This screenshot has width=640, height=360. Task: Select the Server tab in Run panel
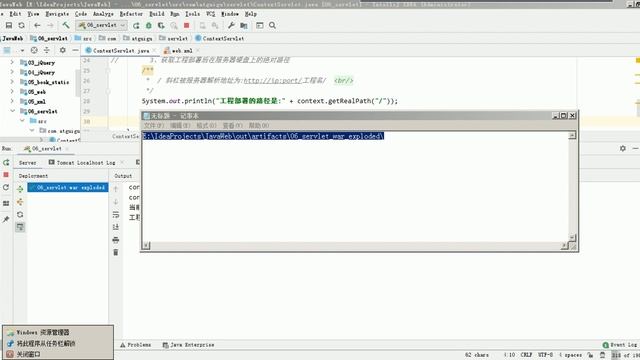27,162
